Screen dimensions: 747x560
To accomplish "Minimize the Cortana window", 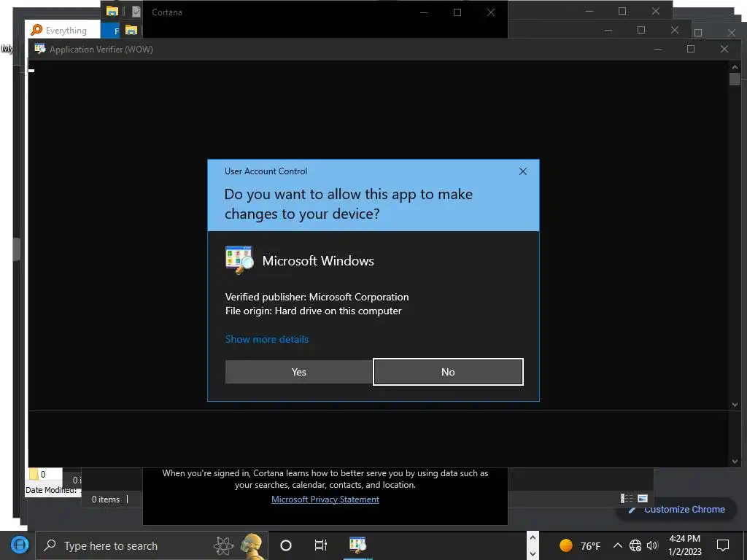I will pyautogui.click(x=424, y=12).
